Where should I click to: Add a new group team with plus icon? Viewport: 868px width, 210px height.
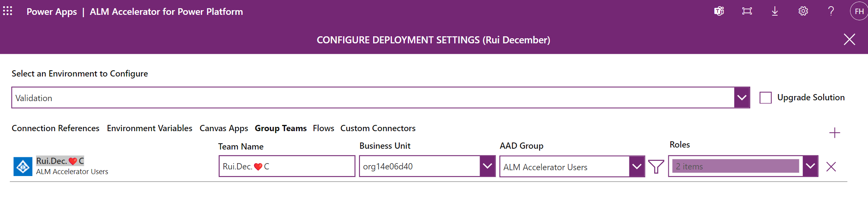pos(834,133)
